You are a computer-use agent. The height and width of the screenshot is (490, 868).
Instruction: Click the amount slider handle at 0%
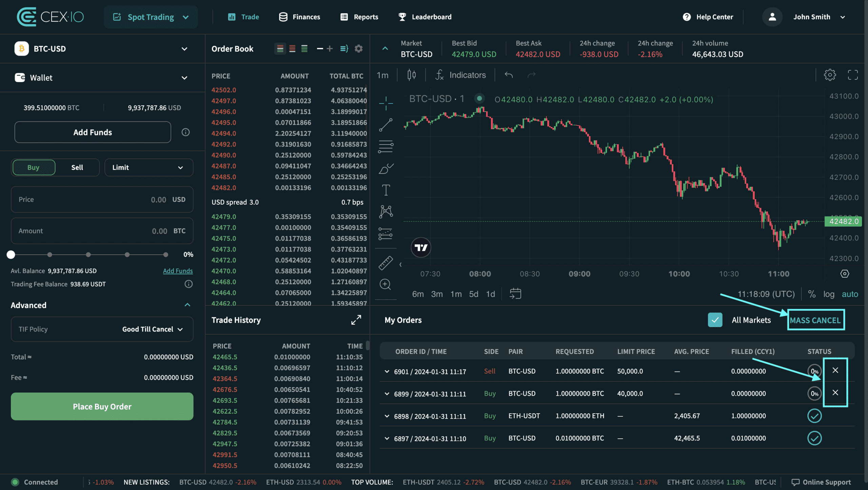pyautogui.click(x=11, y=255)
